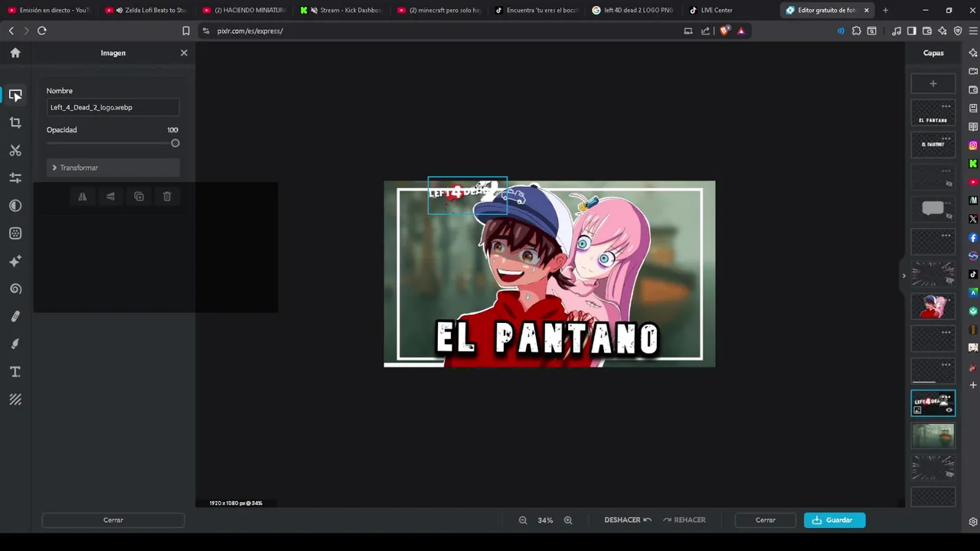Reload the browser page
Screen dimensions: 980x551
(x=42, y=31)
